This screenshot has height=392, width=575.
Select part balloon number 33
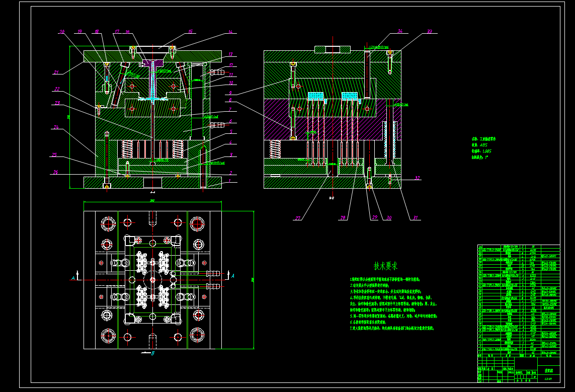(430, 32)
